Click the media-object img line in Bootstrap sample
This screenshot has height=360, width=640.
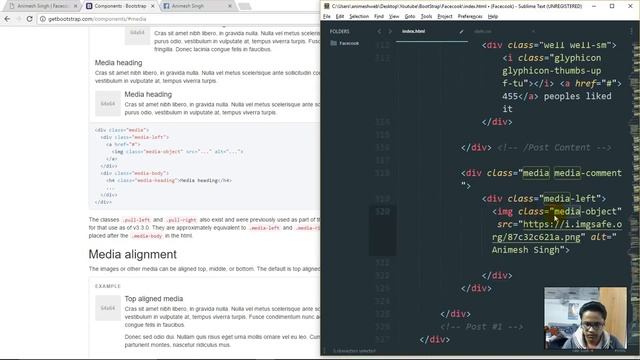point(178,151)
